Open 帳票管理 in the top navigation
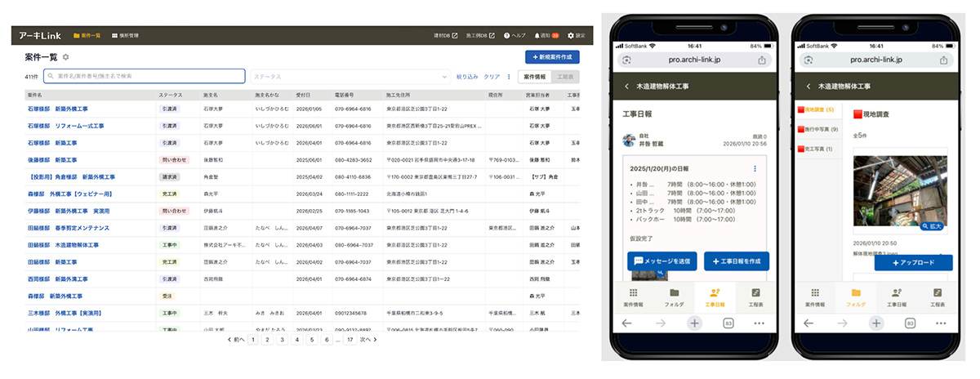Viewport: 980px width, 379px height. pos(125,36)
